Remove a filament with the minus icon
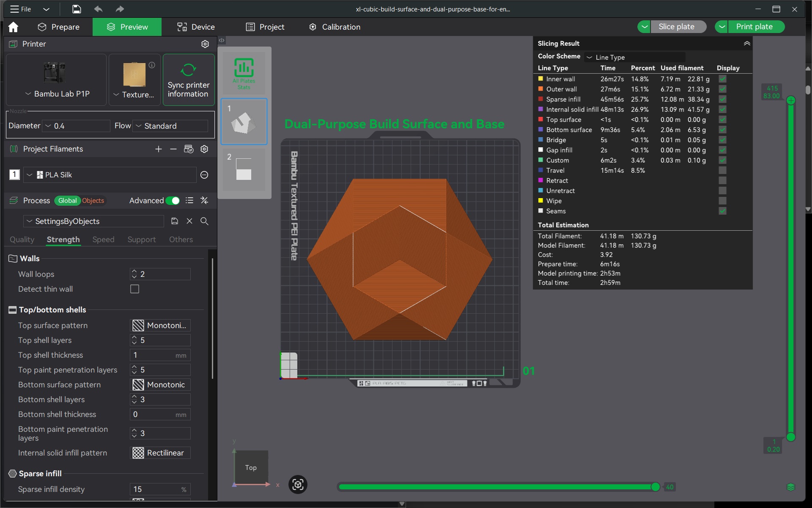This screenshot has width=812, height=508. tap(173, 149)
